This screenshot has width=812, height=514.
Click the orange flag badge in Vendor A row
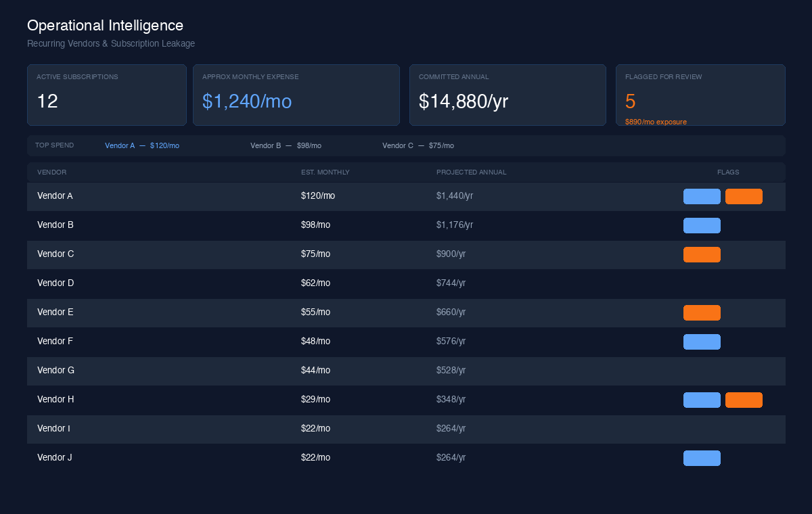tap(744, 196)
